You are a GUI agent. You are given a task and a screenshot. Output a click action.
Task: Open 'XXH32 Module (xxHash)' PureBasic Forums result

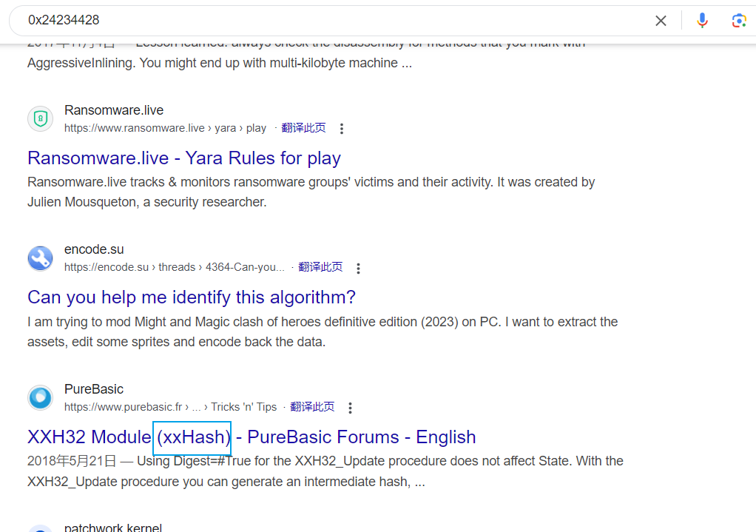(x=252, y=437)
